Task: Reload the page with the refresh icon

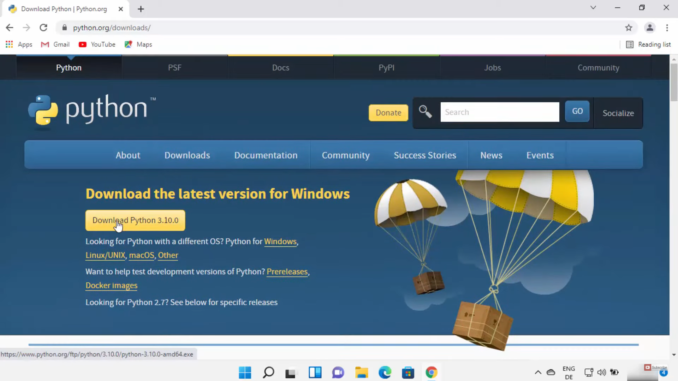Action: click(x=43, y=28)
